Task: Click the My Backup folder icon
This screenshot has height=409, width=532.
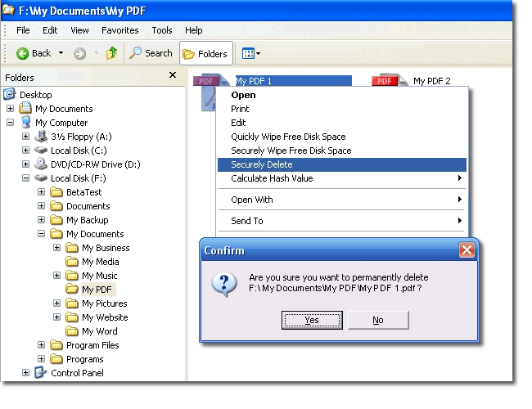Action: (56, 220)
